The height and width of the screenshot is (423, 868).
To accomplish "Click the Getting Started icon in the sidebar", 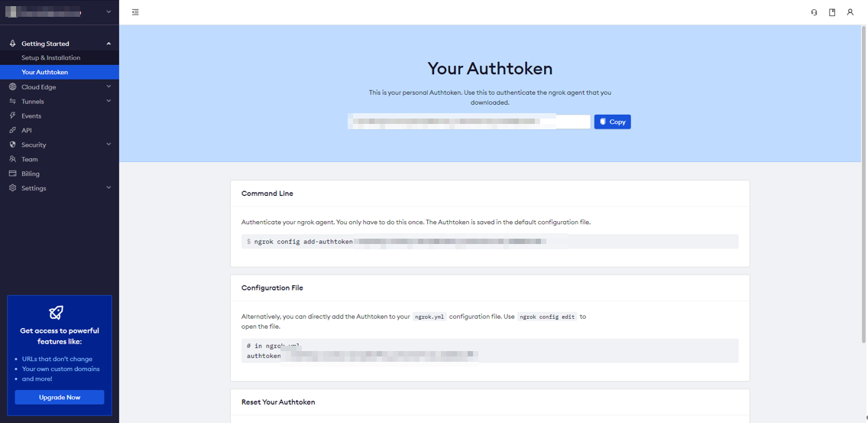I will tap(13, 44).
